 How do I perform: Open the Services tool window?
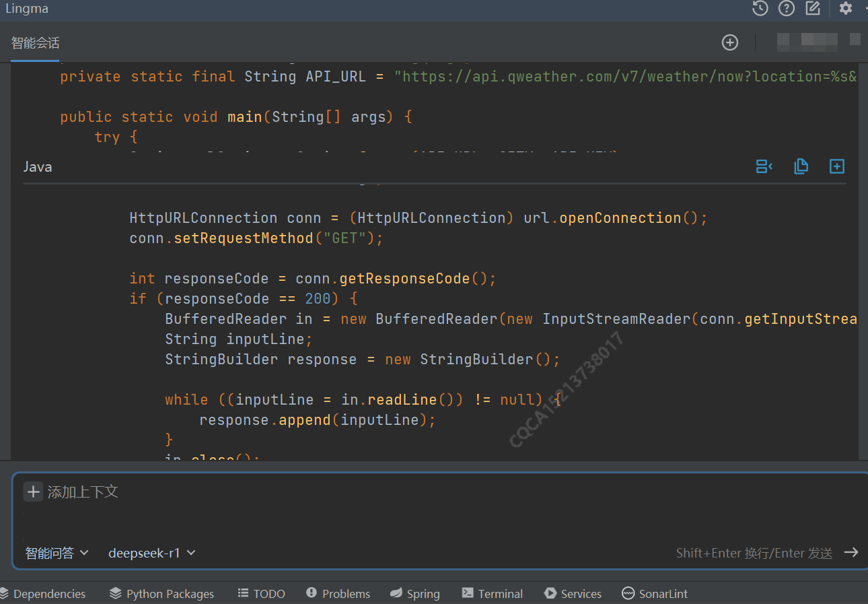(573, 594)
